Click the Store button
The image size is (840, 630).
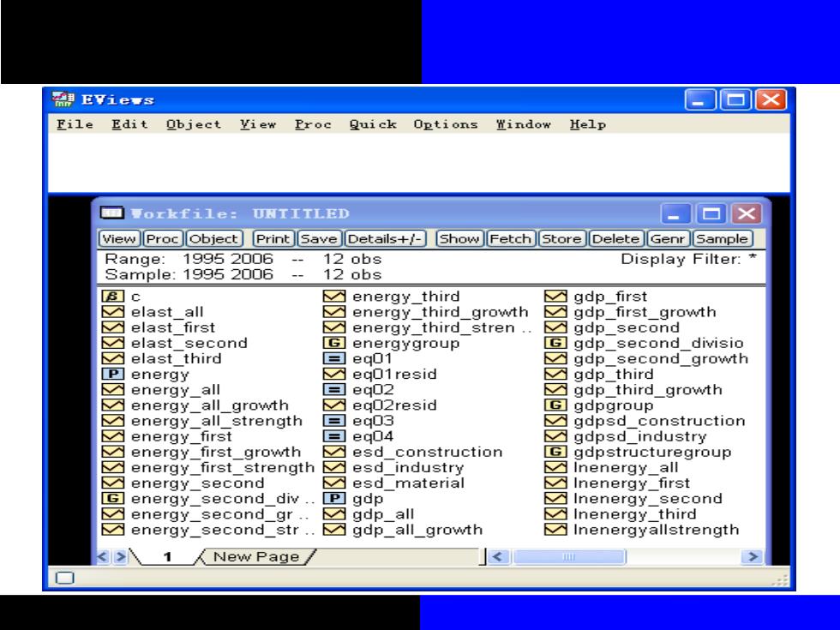pos(561,238)
